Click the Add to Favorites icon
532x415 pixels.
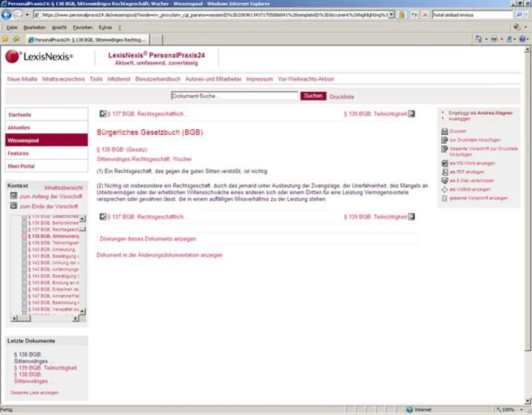(x=16, y=39)
